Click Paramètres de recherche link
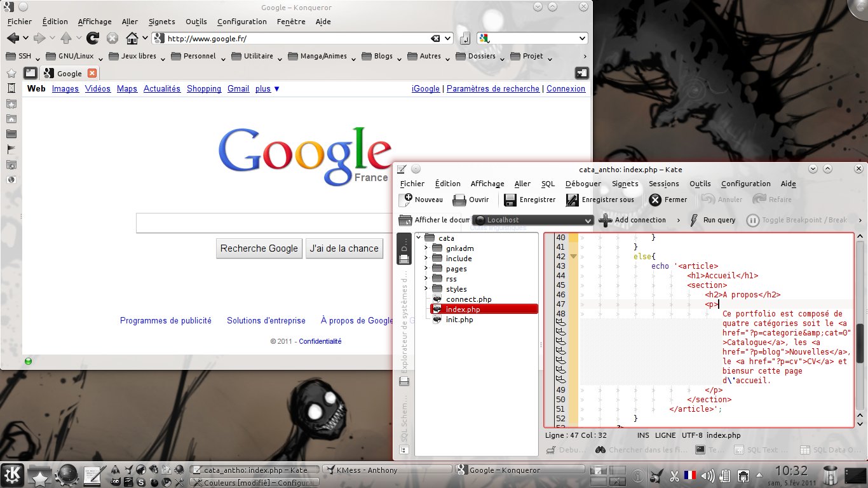 point(493,89)
